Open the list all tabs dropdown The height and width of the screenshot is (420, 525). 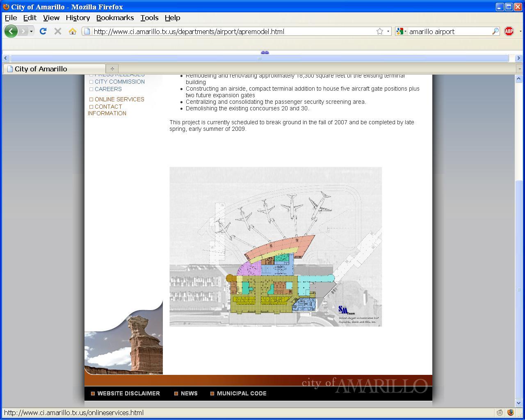[x=519, y=69]
